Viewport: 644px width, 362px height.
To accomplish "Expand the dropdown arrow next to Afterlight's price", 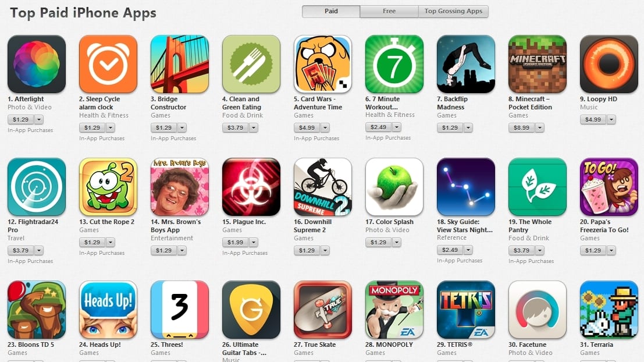I will pos(39,119).
